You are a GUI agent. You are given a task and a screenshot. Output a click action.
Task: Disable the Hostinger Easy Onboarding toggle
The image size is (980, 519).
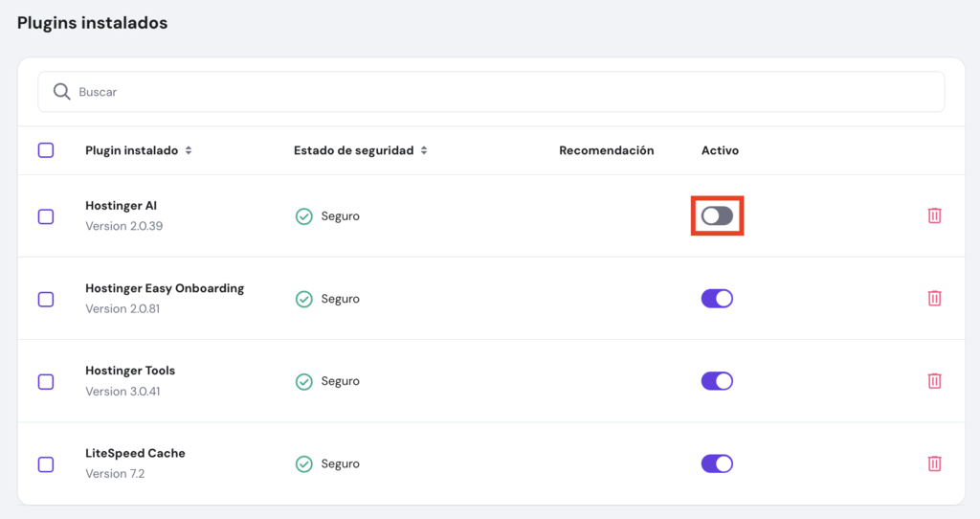tap(717, 298)
